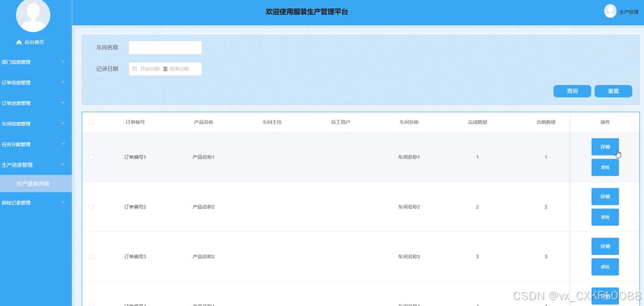Click the cell 产品名称2
The width and height of the screenshot is (644, 306).
pyautogui.click(x=203, y=207)
